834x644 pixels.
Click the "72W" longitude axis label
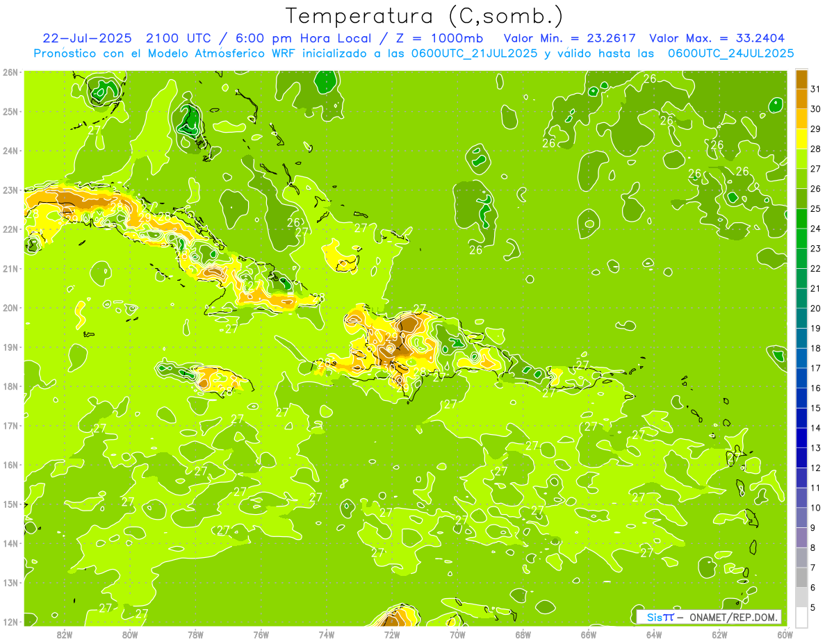point(392,634)
